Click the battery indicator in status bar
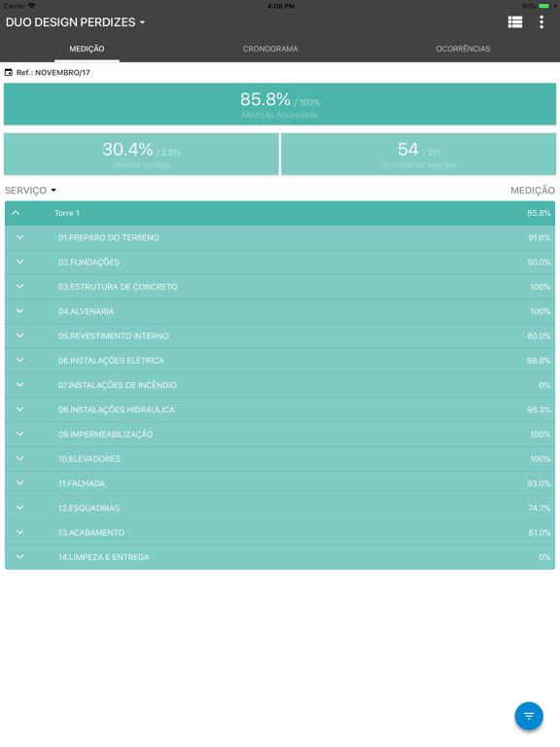The image size is (560, 747). pos(544,6)
